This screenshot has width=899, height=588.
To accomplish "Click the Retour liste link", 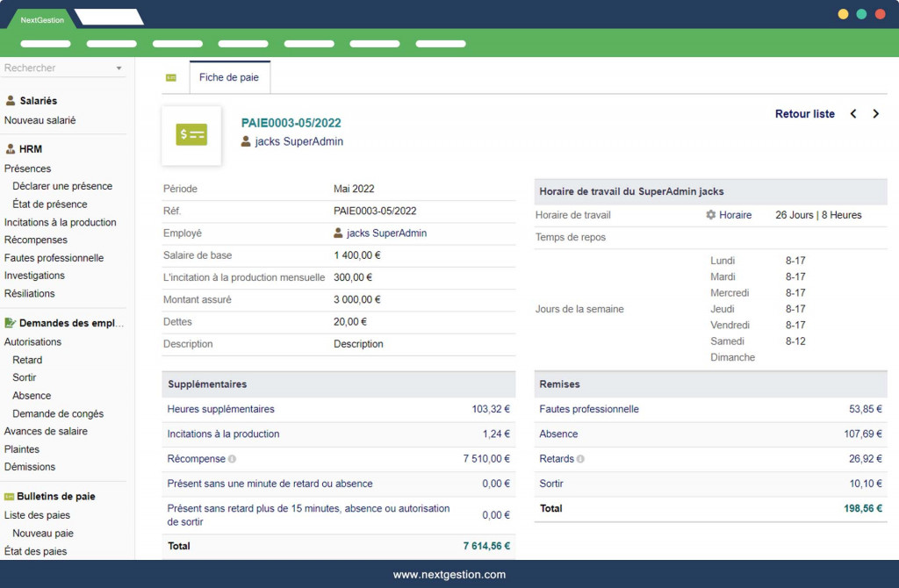I will click(804, 114).
